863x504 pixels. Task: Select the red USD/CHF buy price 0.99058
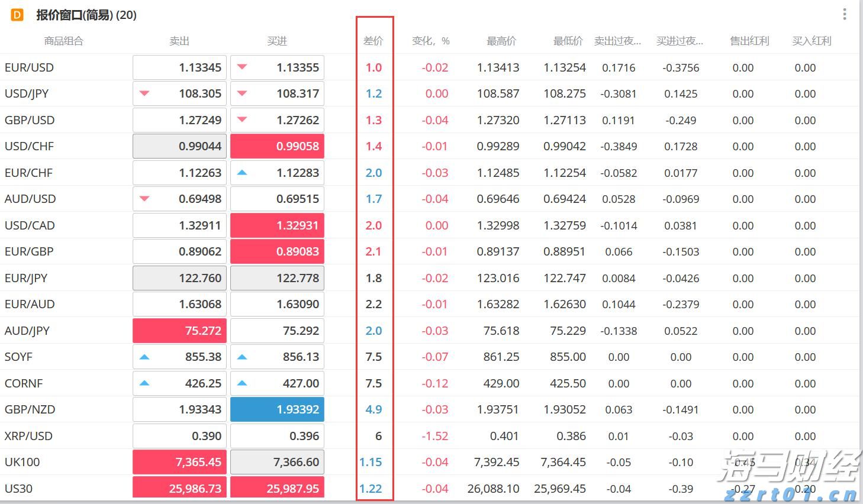click(x=277, y=146)
